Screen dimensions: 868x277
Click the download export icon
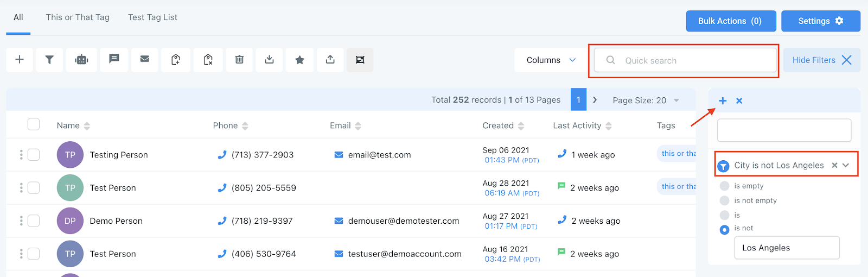[x=269, y=60]
